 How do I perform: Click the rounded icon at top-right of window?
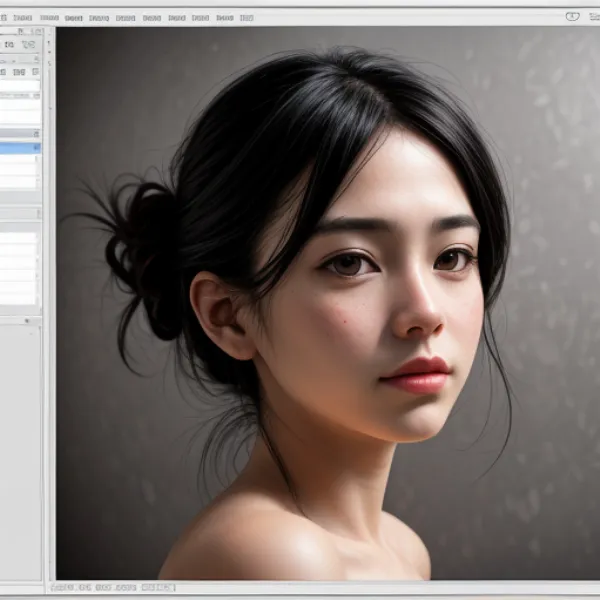[572, 16]
